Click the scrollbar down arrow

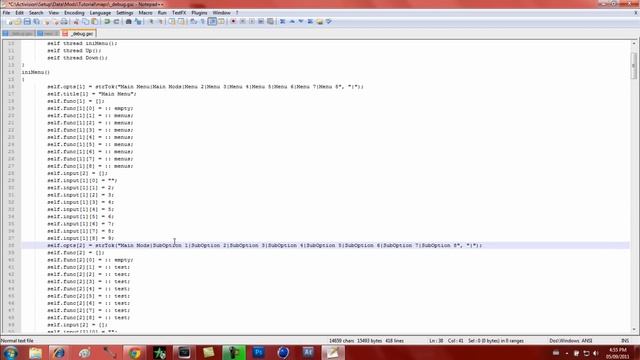click(633, 329)
